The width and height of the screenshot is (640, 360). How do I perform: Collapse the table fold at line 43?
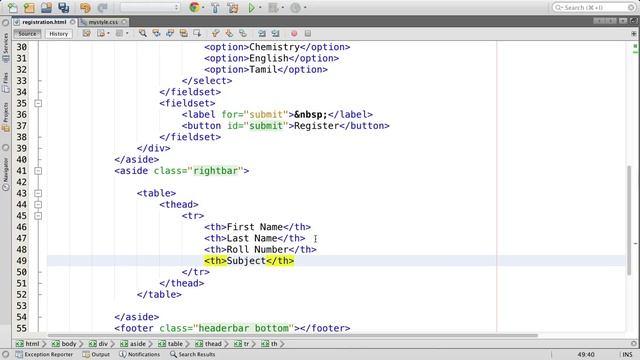[38, 193]
